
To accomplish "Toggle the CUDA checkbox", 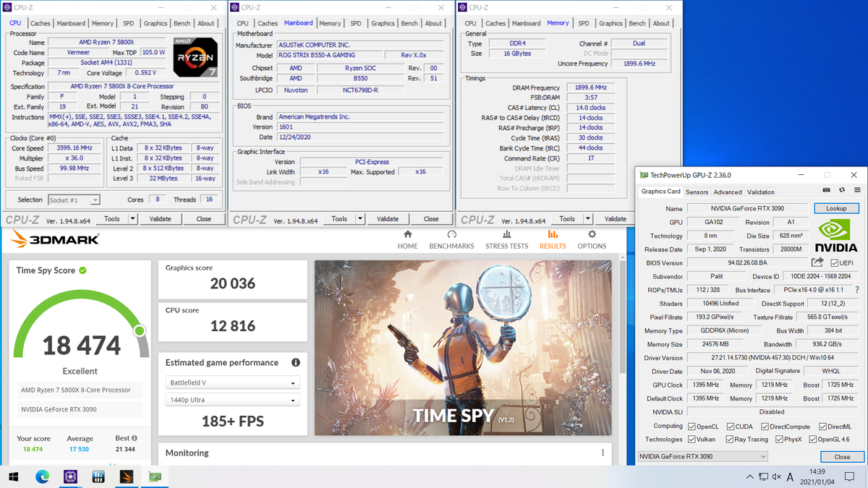I will pyautogui.click(x=730, y=427).
